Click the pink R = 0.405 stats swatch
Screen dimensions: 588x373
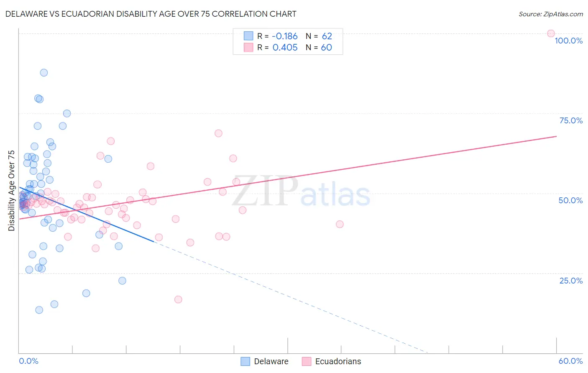click(x=248, y=47)
